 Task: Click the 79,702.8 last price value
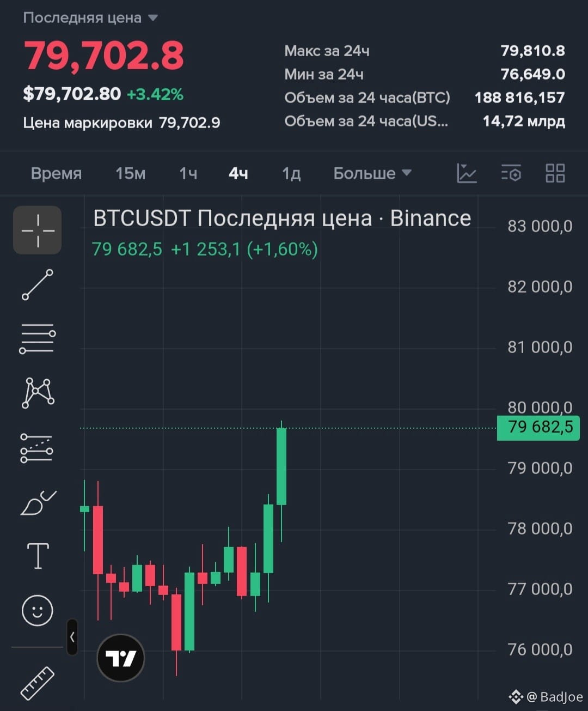(104, 56)
